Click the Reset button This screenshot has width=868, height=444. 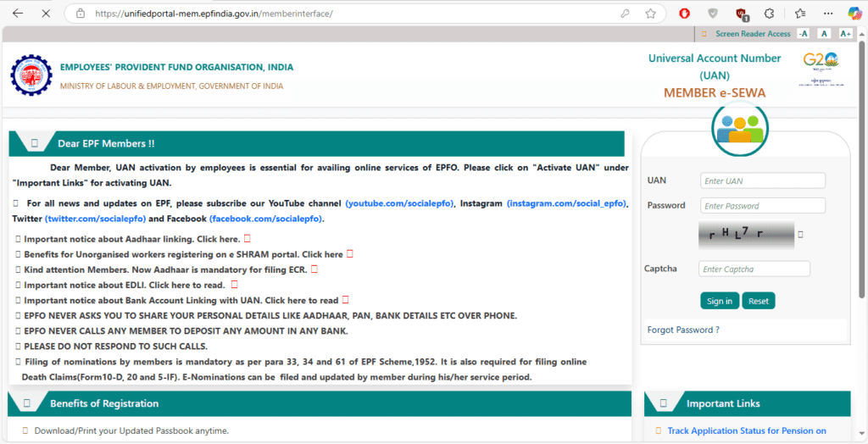(x=759, y=301)
